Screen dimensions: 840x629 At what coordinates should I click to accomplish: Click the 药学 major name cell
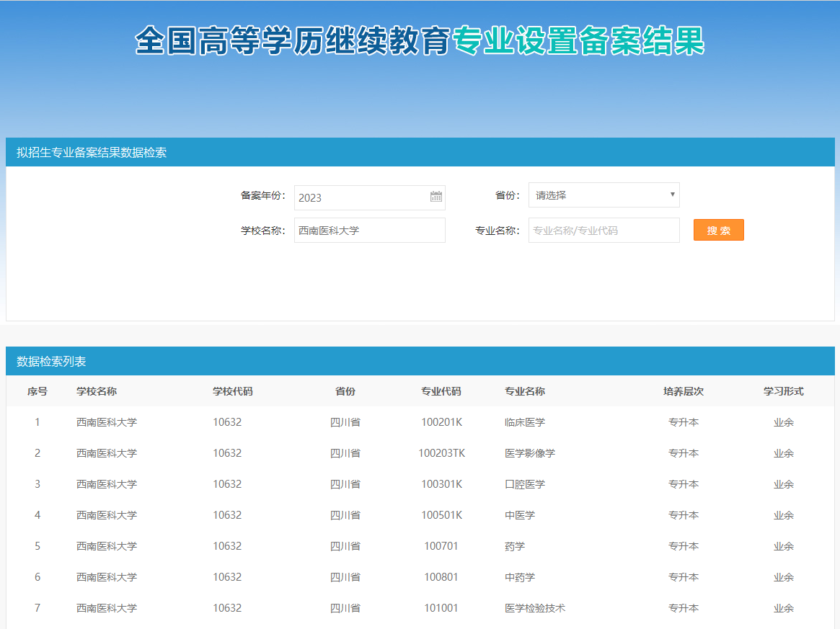point(515,546)
